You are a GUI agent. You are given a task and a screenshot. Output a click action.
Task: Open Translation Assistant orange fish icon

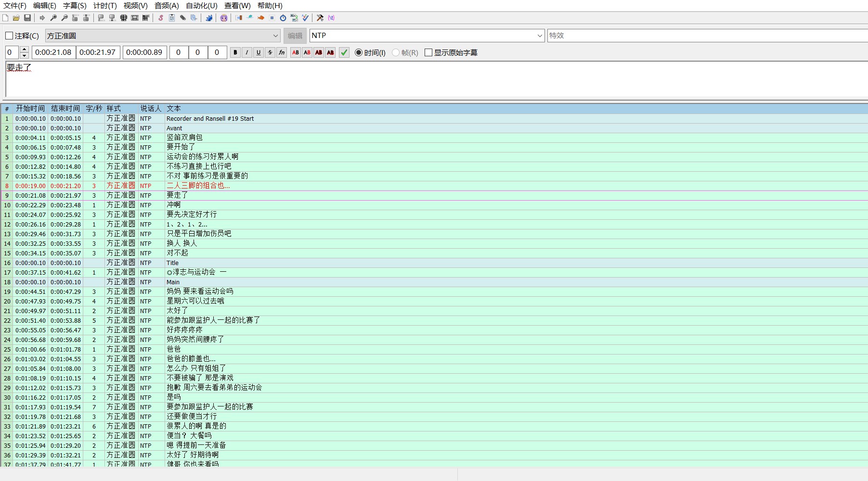[x=261, y=18]
